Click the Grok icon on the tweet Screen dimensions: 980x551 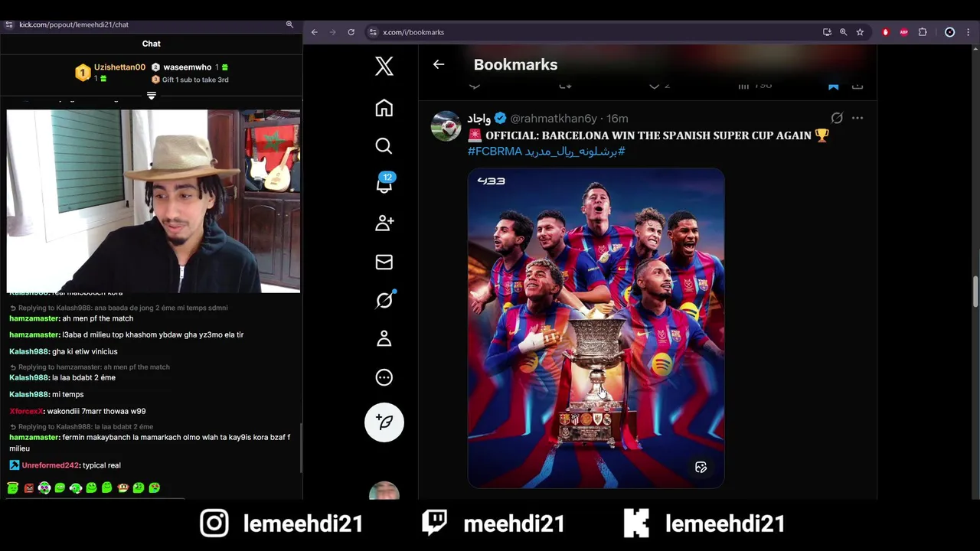(x=837, y=118)
